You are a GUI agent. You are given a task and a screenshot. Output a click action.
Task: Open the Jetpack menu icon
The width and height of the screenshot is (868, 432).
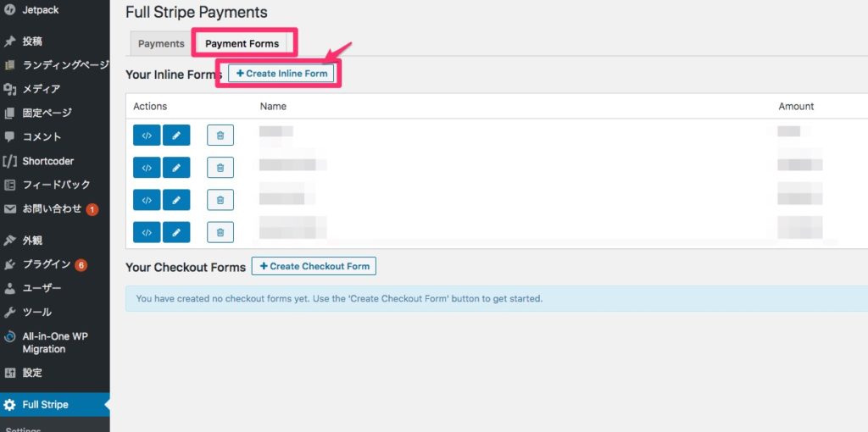[9, 10]
